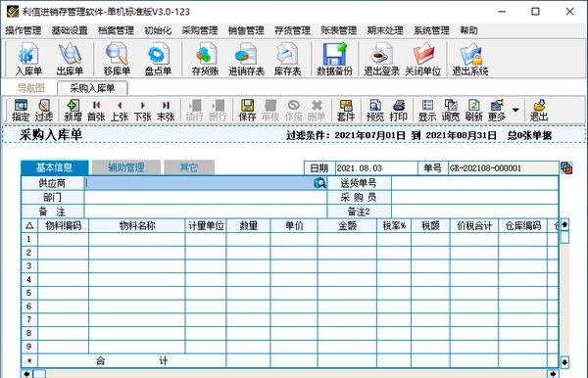Click the 日期 field showing 2021.08.03

376,168
